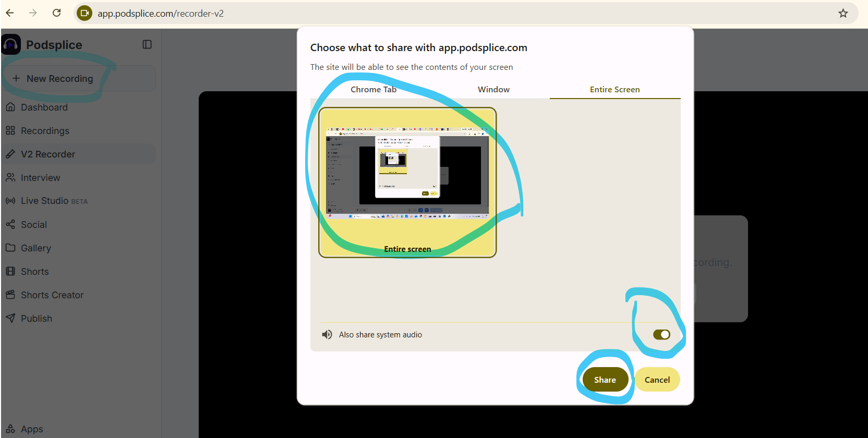Click the Publish paper-plane icon
The width and height of the screenshot is (868, 438).
[10, 318]
